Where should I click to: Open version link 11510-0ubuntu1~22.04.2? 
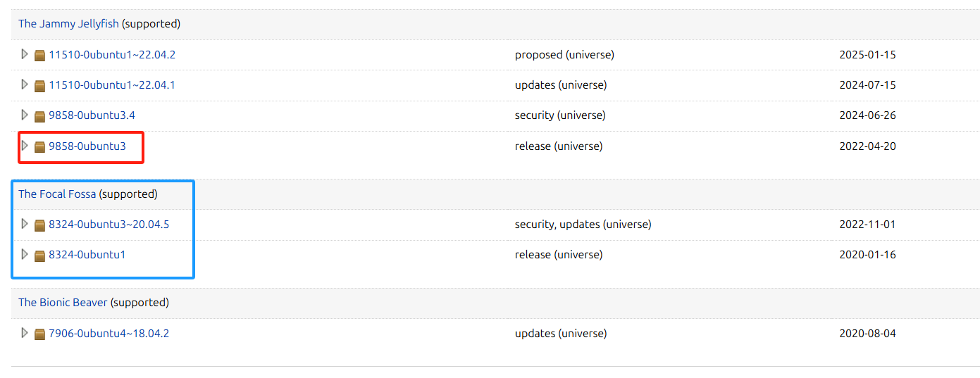click(112, 55)
